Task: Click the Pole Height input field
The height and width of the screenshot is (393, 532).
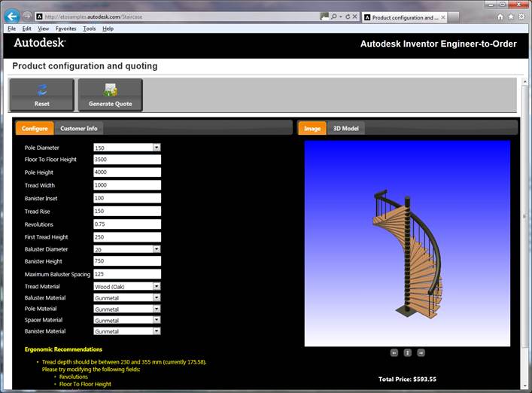Action: pos(127,172)
